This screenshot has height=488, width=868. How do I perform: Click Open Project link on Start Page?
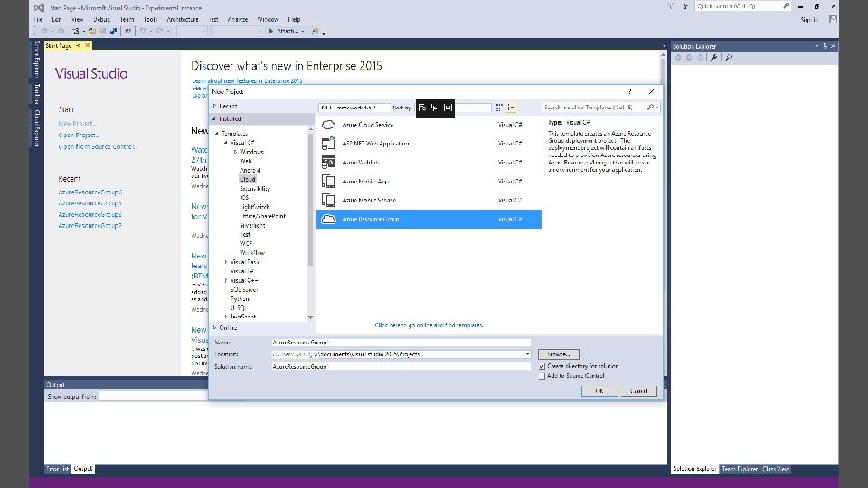[x=79, y=135]
